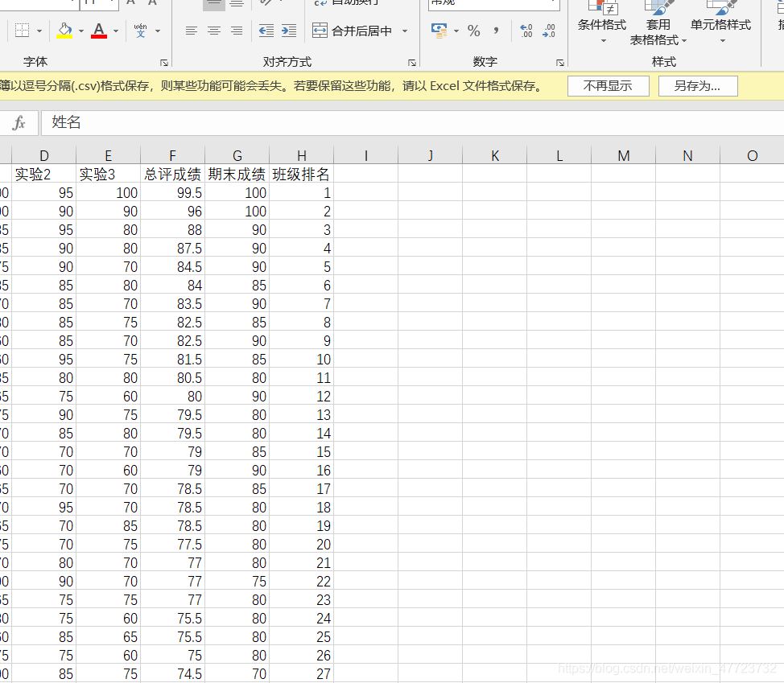Select class rank cell 10
784x683 pixels.
[302, 360]
